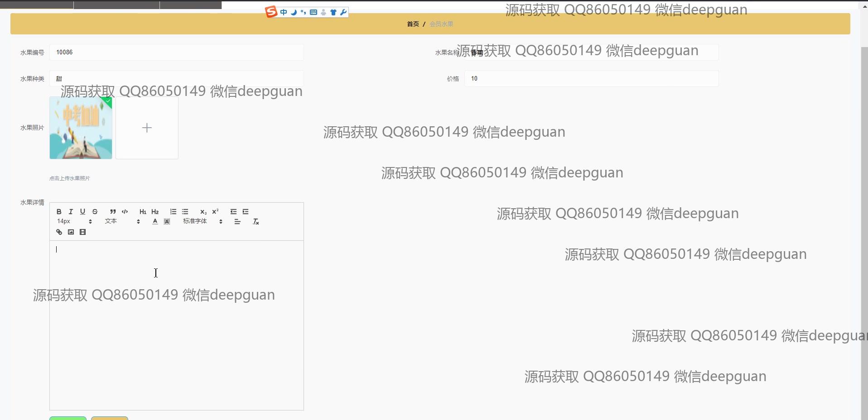The width and height of the screenshot is (868, 420).
Task: Insert a video into the editor
Action: point(82,232)
